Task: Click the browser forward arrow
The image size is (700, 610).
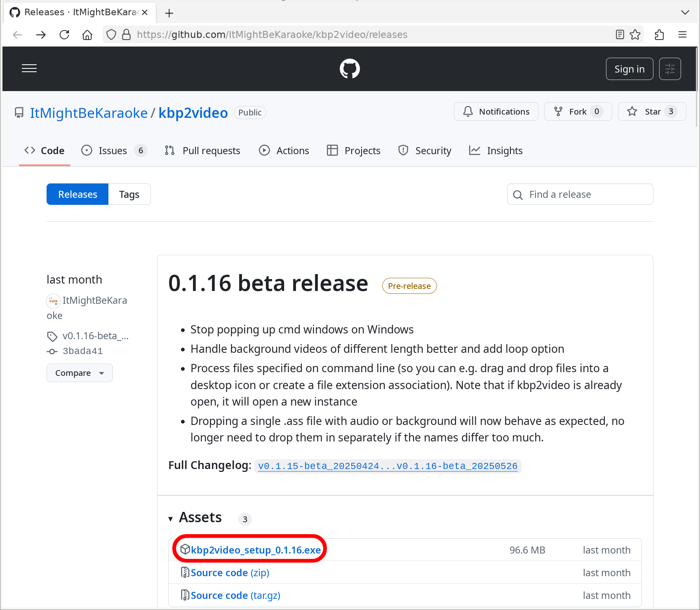Action: [x=41, y=35]
